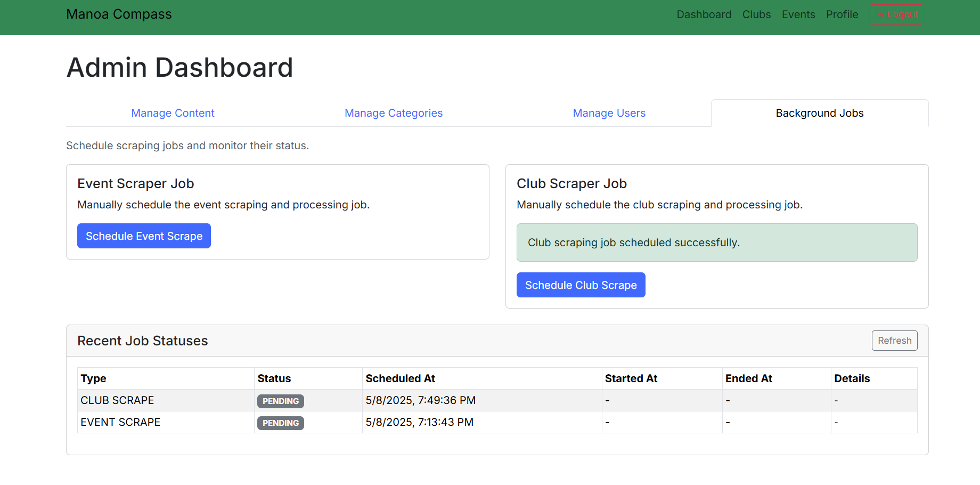Image resolution: width=980 pixels, height=485 pixels.
Task: Switch to the Manage Users tab
Action: (609, 113)
